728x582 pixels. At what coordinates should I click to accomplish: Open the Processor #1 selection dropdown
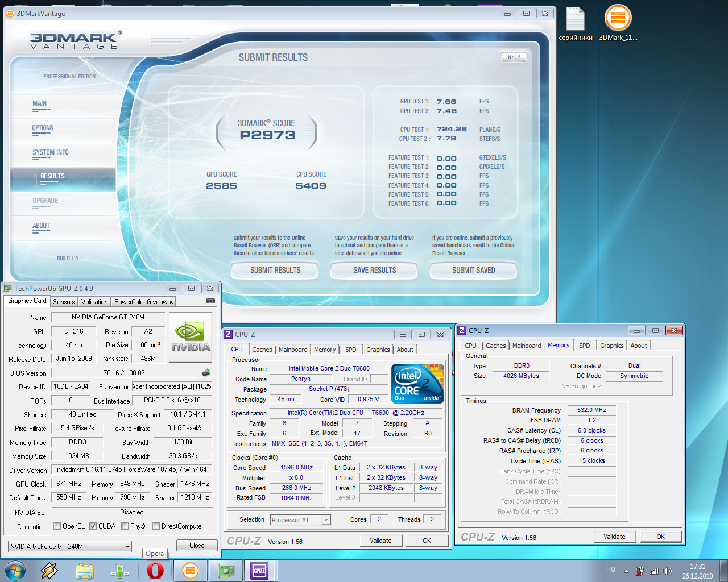[300, 519]
